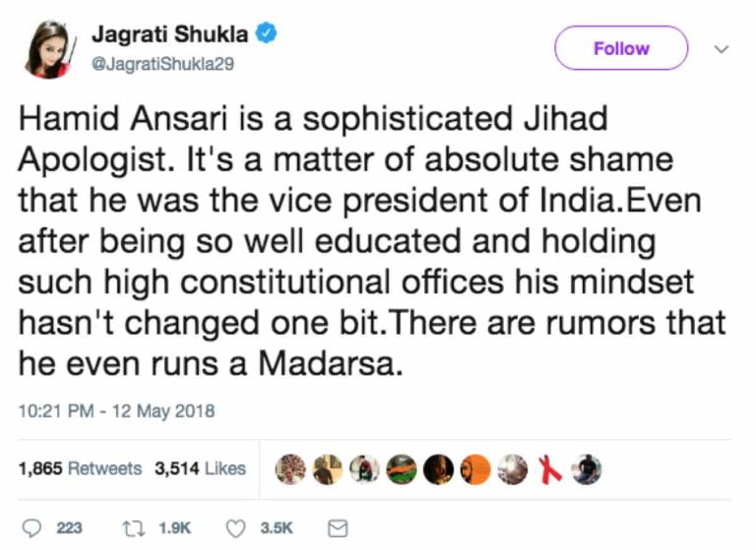Image resolution: width=756 pixels, height=550 pixels.
Task: Expand the tweet options chevron
Action: (721, 47)
